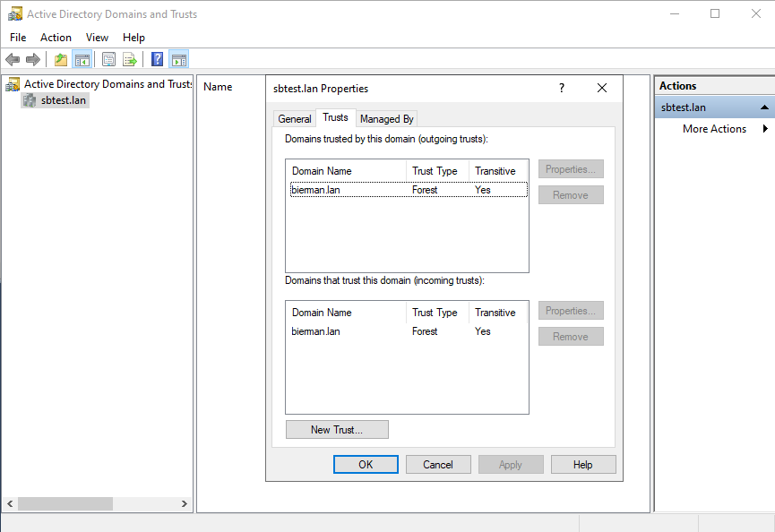The image size is (775, 532).
Task: Switch to the Trusts tab
Action: click(336, 117)
